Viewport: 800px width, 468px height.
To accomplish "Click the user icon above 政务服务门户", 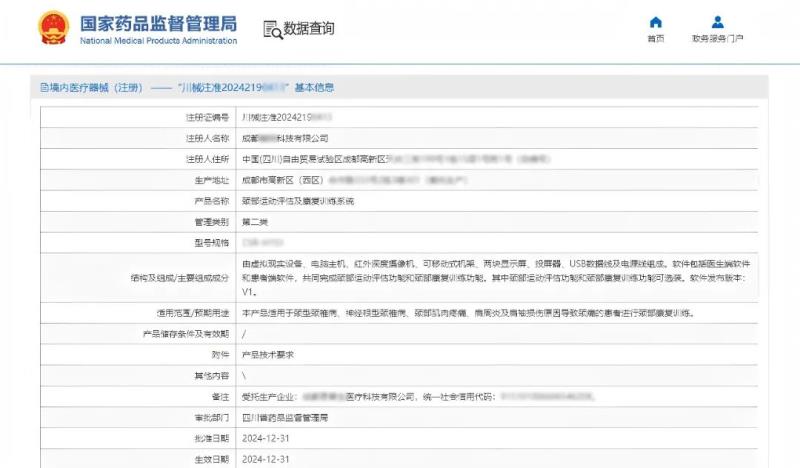I will [717, 22].
